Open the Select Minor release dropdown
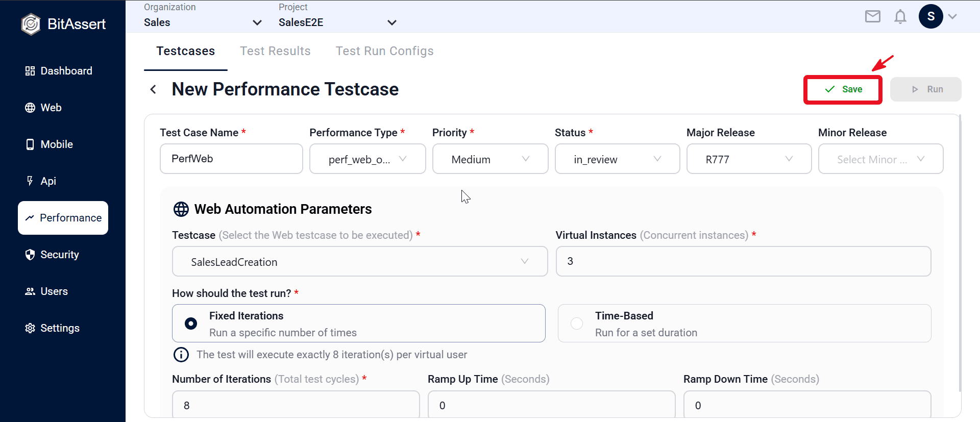 tap(880, 159)
